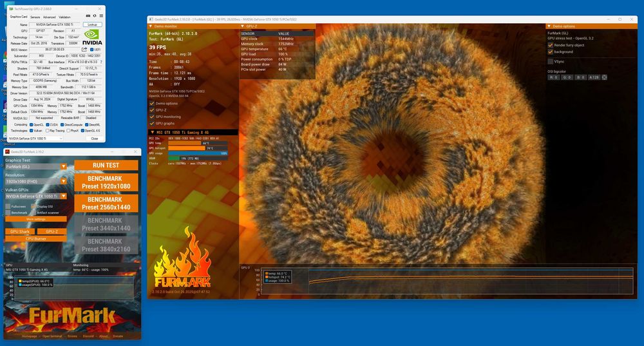The image size is (644, 346).
Task: Enable VSync in Demo options
Action: coord(551,61)
